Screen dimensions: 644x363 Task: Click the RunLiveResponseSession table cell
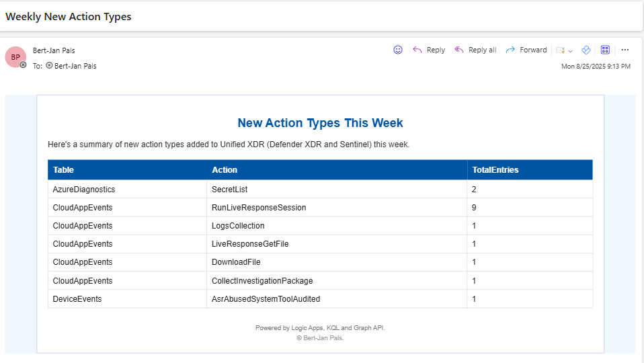point(259,208)
